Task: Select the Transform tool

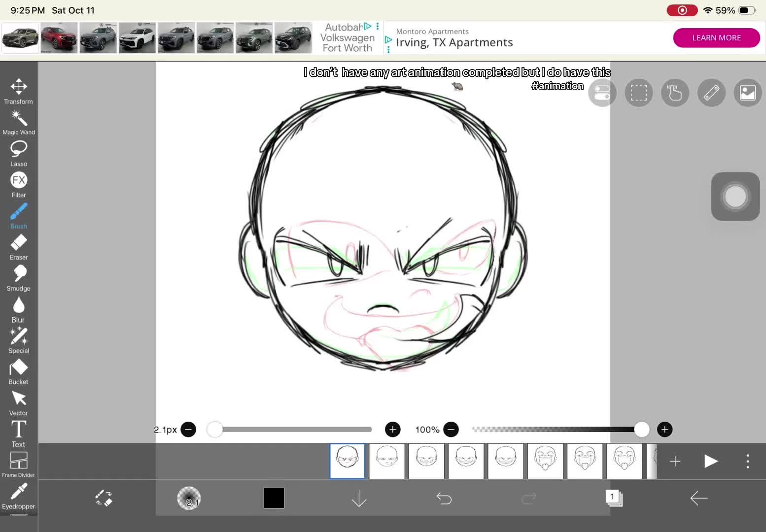Action: [x=19, y=92]
